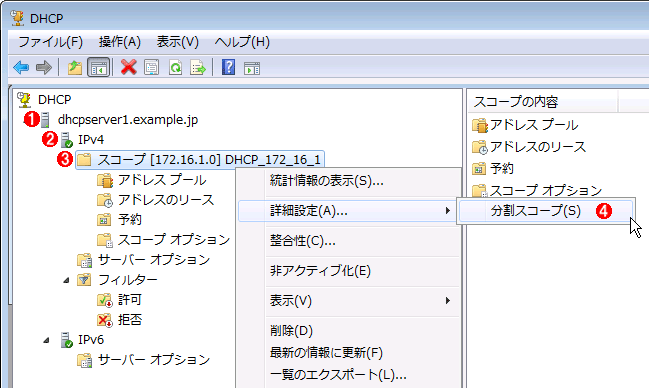The width and height of the screenshot is (649, 388).
Task: Click the スコープの内容 column header
Action: coord(543,102)
